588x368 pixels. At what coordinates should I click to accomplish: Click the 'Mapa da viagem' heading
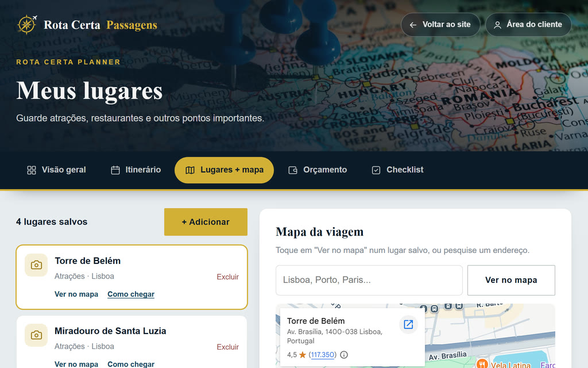pyautogui.click(x=319, y=232)
